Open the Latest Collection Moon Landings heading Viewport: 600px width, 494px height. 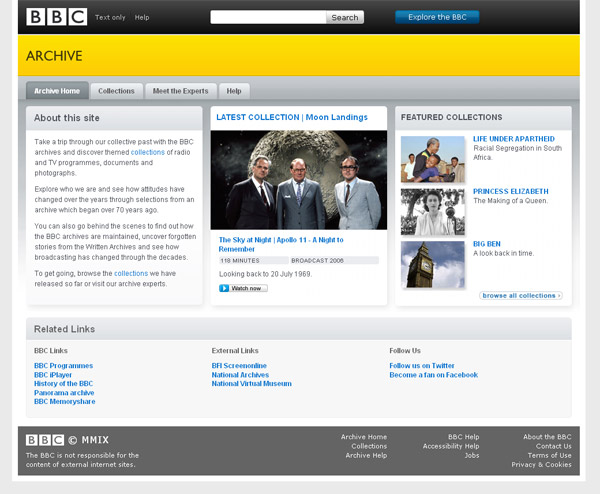pyautogui.click(x=292, y=117)
